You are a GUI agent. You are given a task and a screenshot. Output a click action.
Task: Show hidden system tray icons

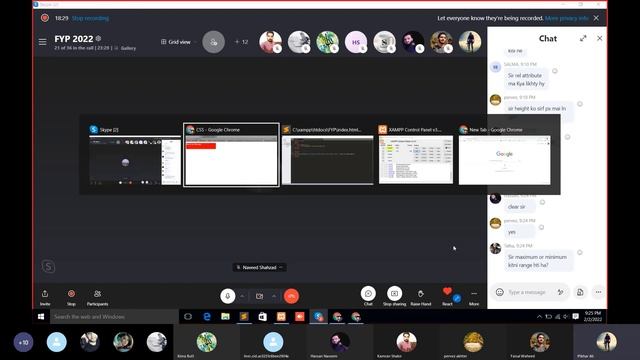pyautogui.click(x=540, y=316)
